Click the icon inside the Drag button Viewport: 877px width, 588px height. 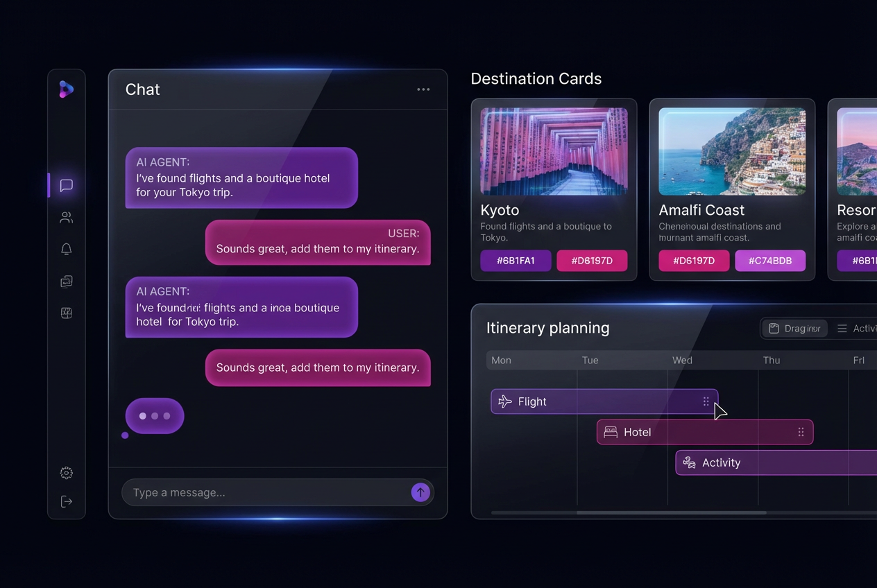(774, 329)
